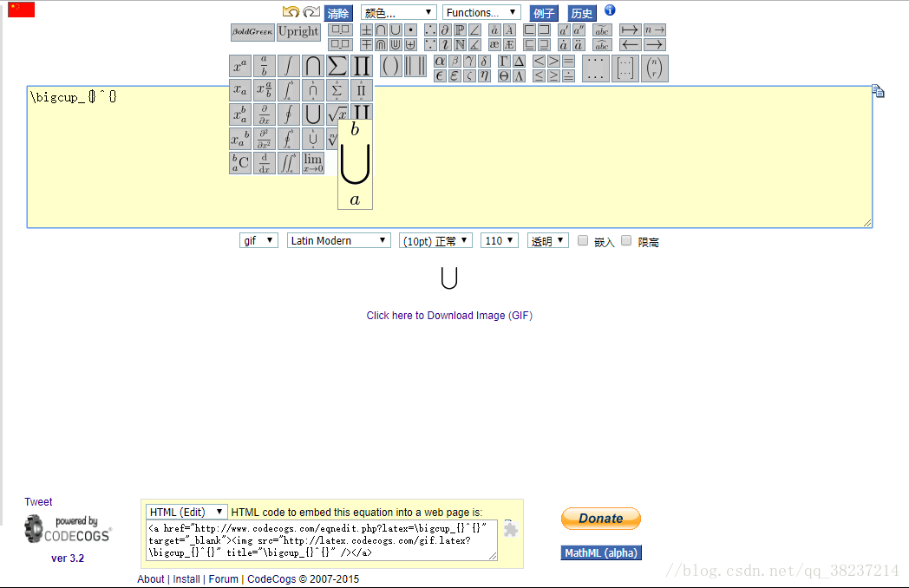This screenshot has height=588, width=909.
Task: Open the 颜色 color dropdown
Action: click(398, 12)
